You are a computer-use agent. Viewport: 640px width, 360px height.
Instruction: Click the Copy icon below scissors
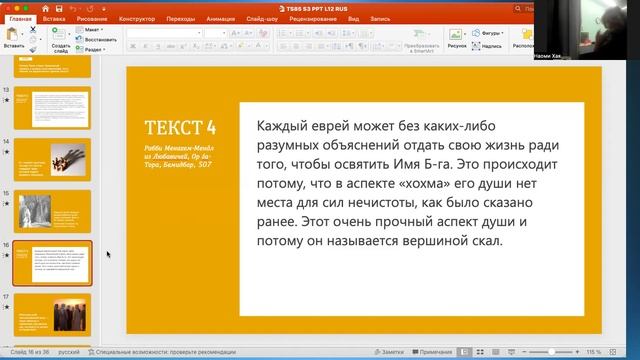tap(33, 40)
